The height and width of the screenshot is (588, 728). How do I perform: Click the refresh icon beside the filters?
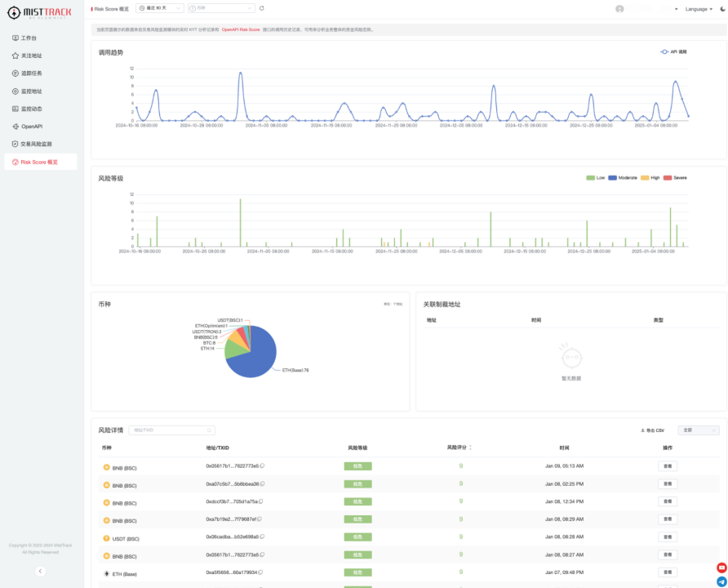point(262,8)
